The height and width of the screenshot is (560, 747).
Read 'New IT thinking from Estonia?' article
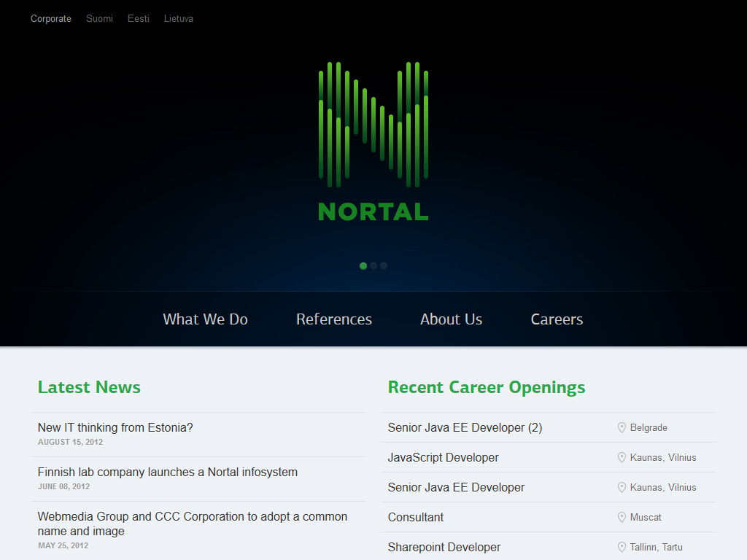pyautogui.click(x=115, y=428)
